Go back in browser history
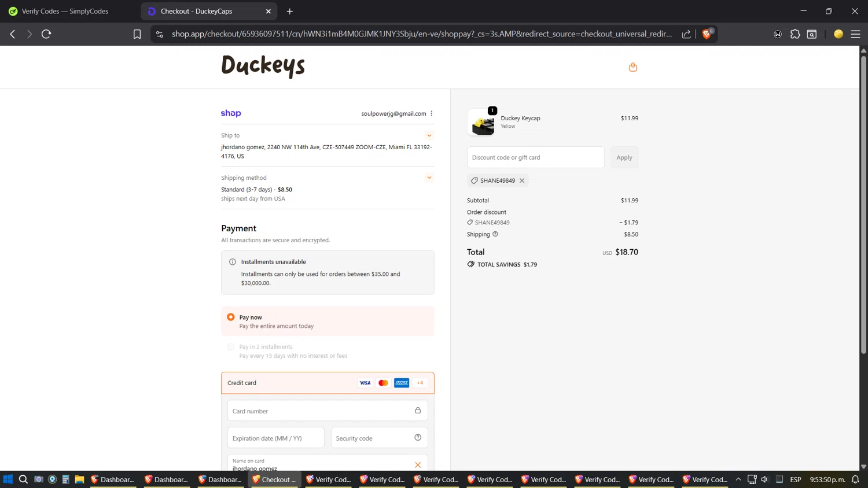Image resolution: width=868 pixels, height=488 pixels. [13, 34]
